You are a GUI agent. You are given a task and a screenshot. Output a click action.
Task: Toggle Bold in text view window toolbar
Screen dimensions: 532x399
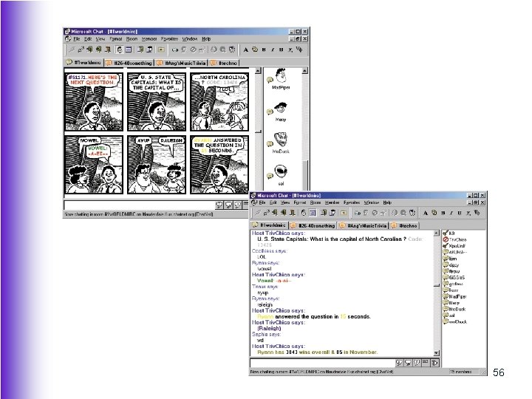click(x=443, y=213)
